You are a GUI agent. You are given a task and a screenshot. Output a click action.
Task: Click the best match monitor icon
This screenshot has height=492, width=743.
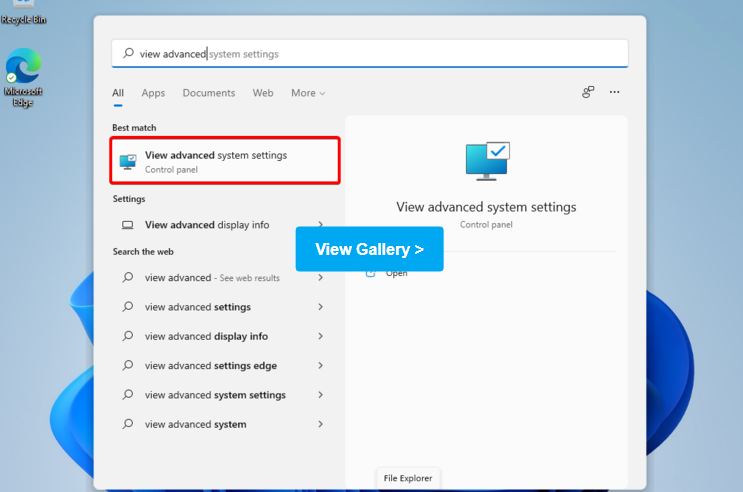[128, 162]
